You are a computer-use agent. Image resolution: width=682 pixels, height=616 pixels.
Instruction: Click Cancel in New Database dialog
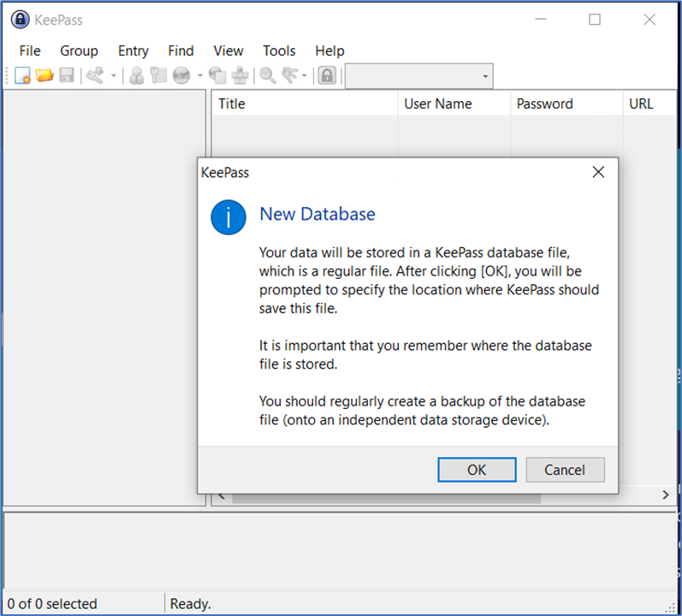(565, 470)
